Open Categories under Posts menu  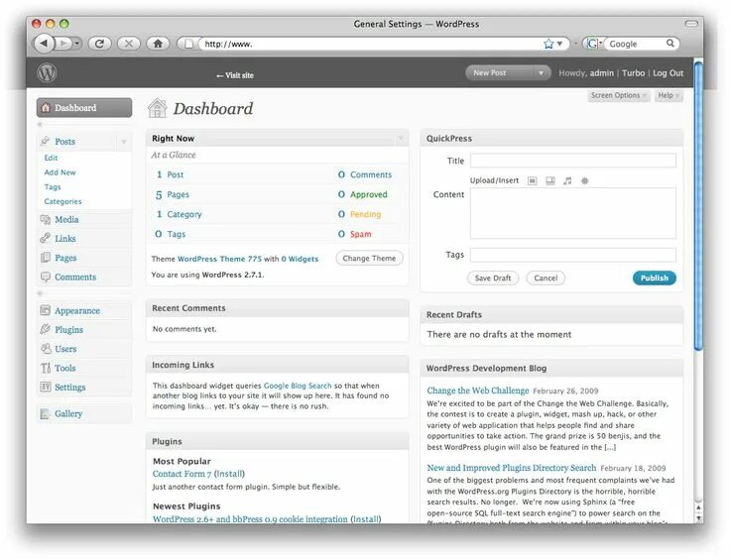[62, 201]
